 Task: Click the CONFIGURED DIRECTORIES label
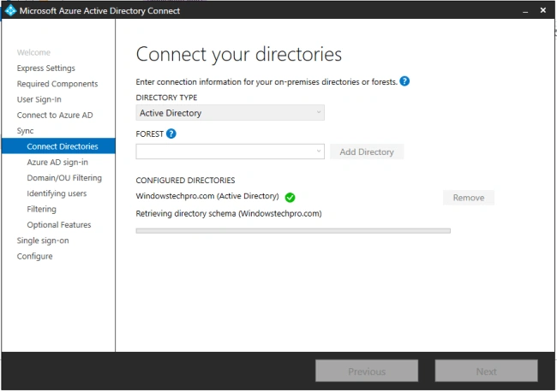pos(185,181)
